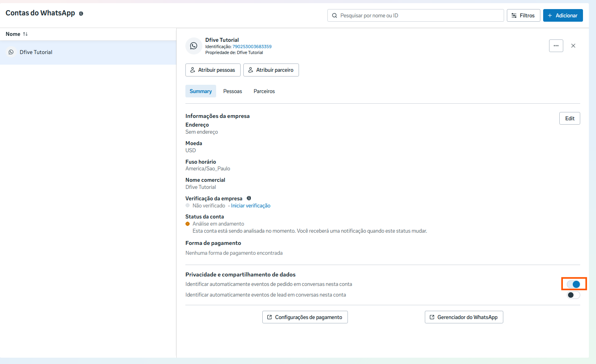Click the account ID 790253003683359 link

pos(252,47)
